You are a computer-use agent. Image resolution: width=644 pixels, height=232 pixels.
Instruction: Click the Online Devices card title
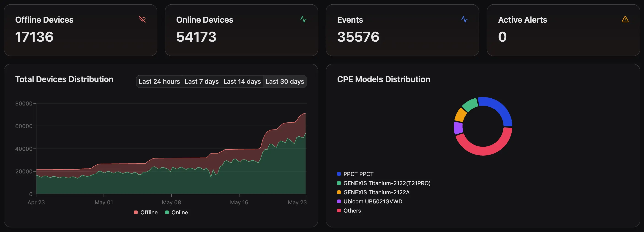coord(205,20)
